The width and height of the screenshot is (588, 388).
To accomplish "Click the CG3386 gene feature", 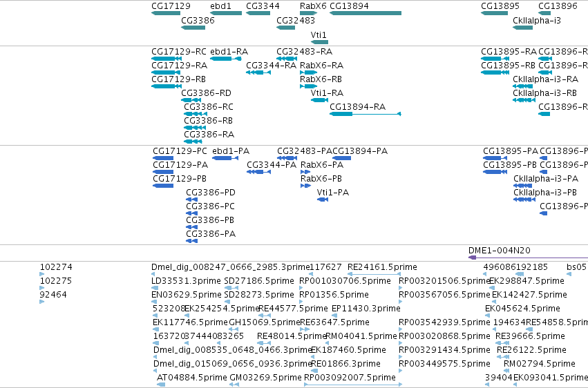I will 193,28.
